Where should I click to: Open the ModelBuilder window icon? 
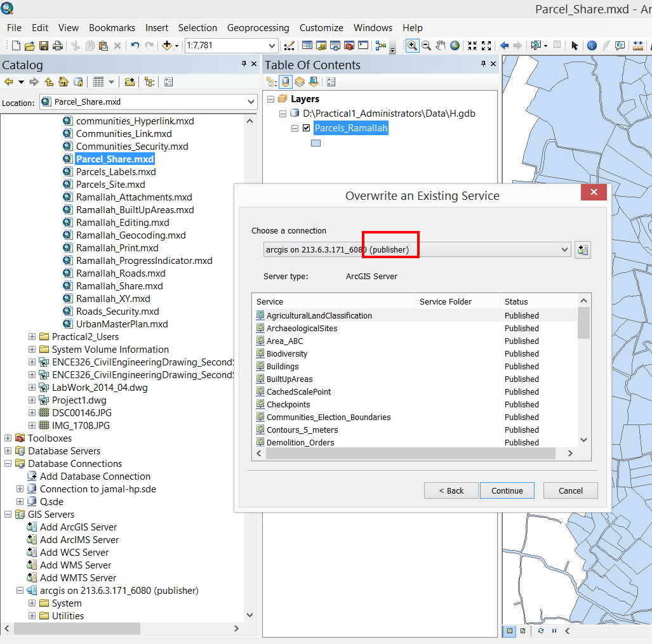380,46
